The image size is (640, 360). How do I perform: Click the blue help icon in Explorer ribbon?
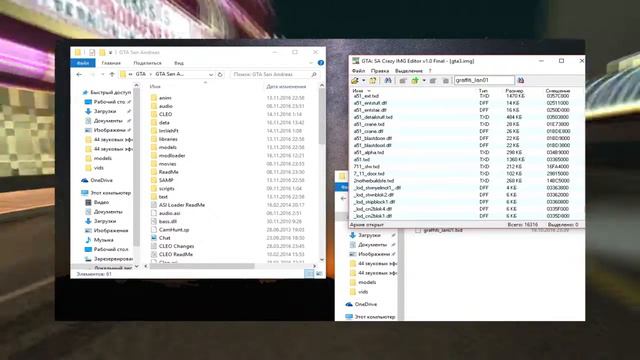click(x=321, y=63)
